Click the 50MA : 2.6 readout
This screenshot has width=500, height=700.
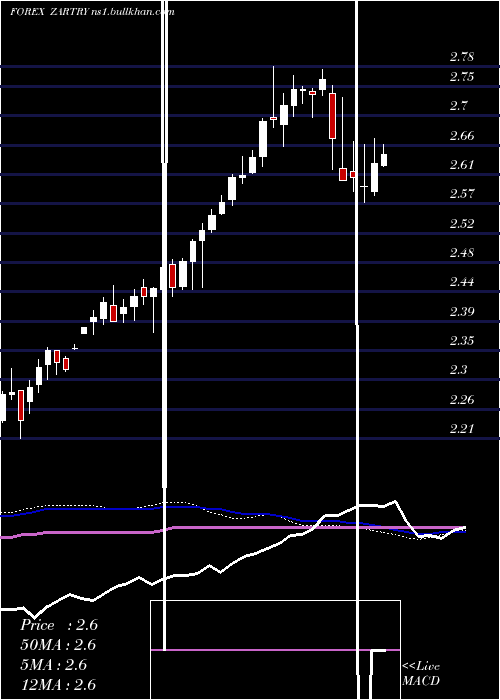58,645
